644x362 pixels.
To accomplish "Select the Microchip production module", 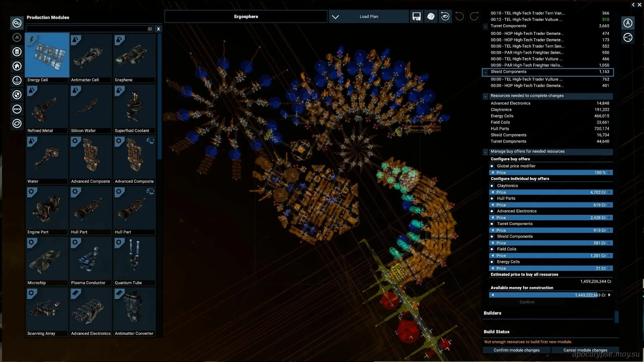I will [x=47, y=261].
